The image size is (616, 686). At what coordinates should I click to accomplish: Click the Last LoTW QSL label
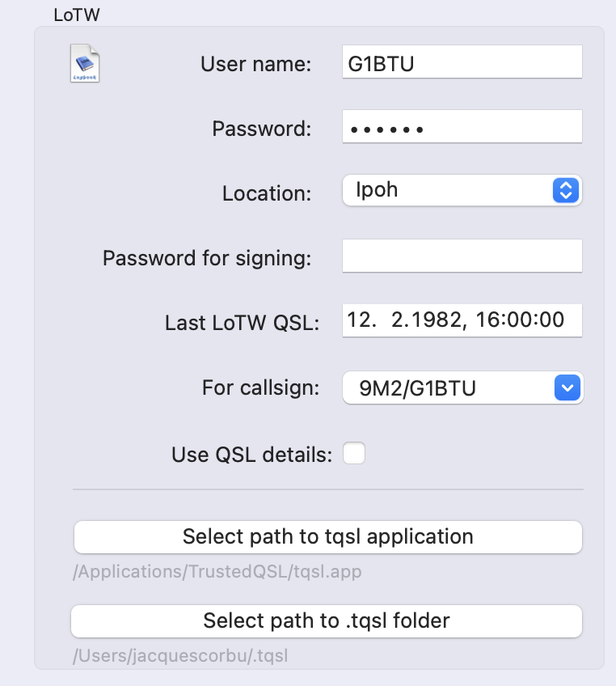tap(243, 323)
